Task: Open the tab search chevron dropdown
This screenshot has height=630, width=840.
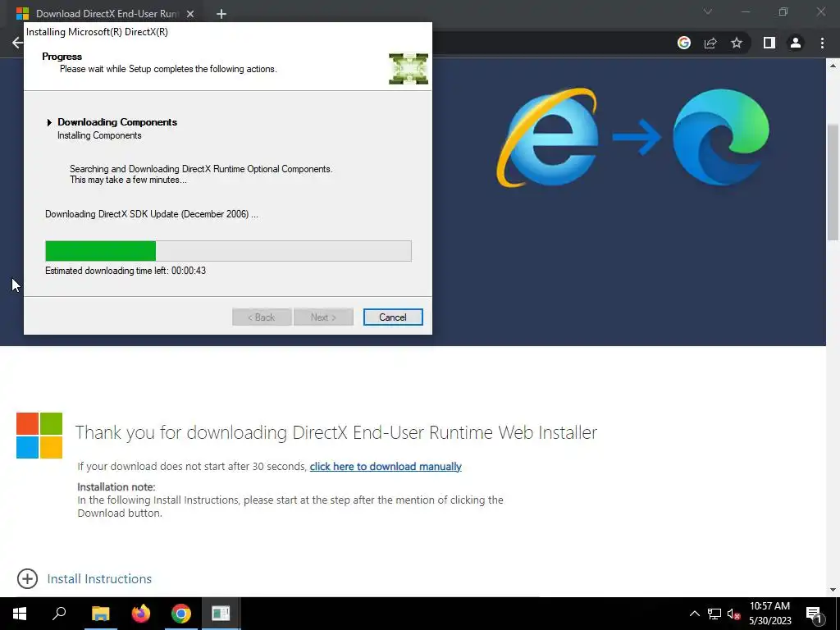Action: point(708,11)
